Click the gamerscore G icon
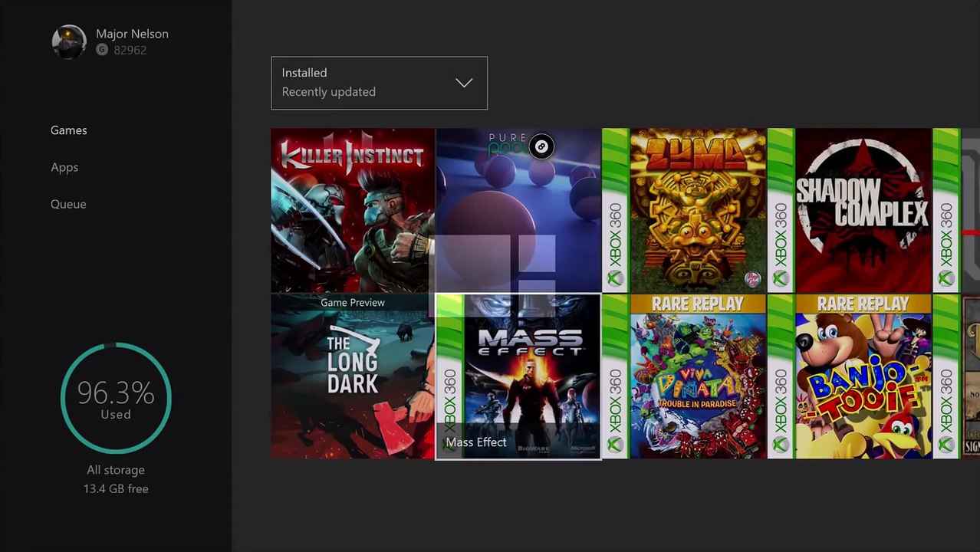The height and width of the screenshot is (552, 980). tap(102, 50)
